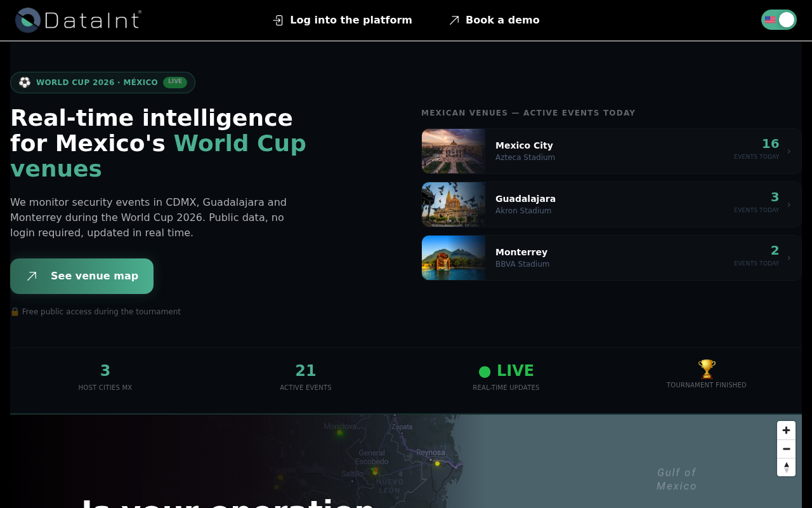
Task: Open the Guadalajara cathedral thumbnail
Action: 454,204
